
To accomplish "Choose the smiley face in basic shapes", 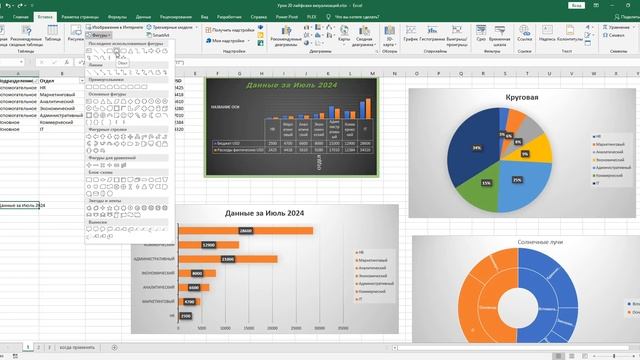I will coord(123,115).
